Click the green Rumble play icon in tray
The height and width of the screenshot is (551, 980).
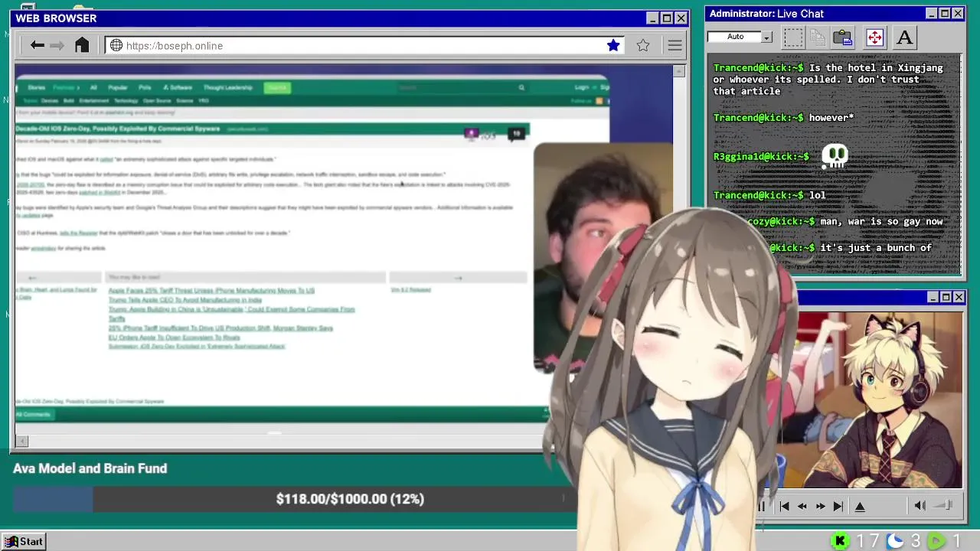coord(937,541)
